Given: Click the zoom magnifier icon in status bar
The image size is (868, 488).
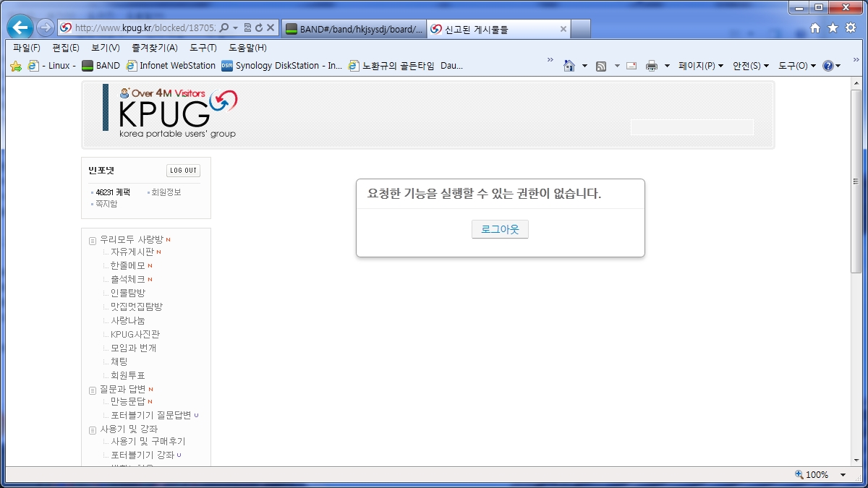Looking at the screenshot, I should (x=799, y=475).
